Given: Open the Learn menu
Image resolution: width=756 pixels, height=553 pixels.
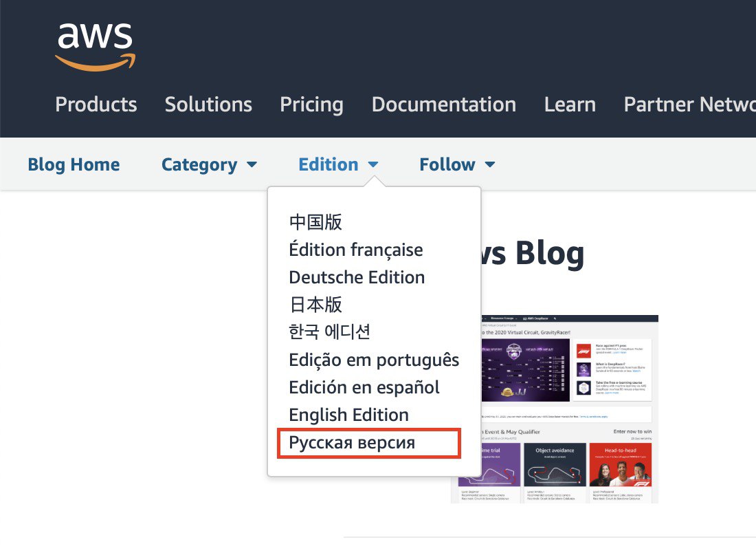Looking at the screenshot, I should pyautogui.click(x=570, y=105).
